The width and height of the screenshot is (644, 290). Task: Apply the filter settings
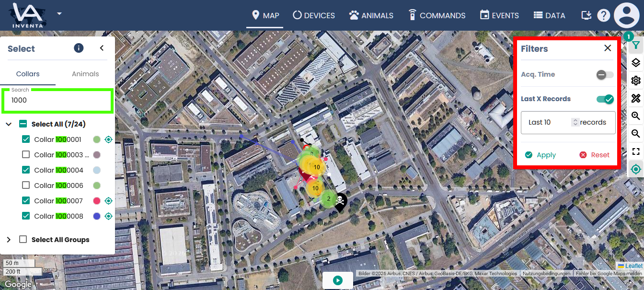(540, 155)
